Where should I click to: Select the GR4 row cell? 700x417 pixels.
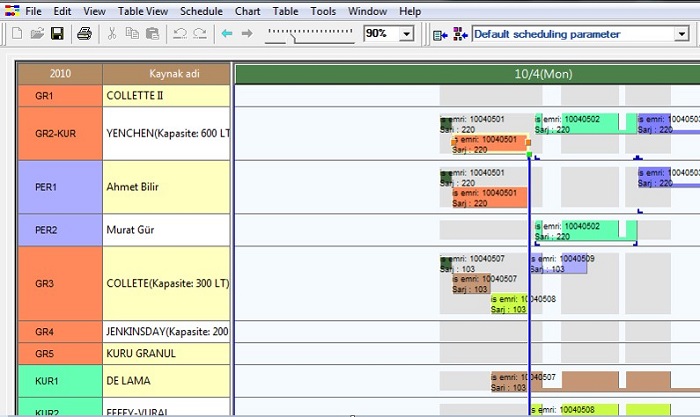(x=60, y=332)
